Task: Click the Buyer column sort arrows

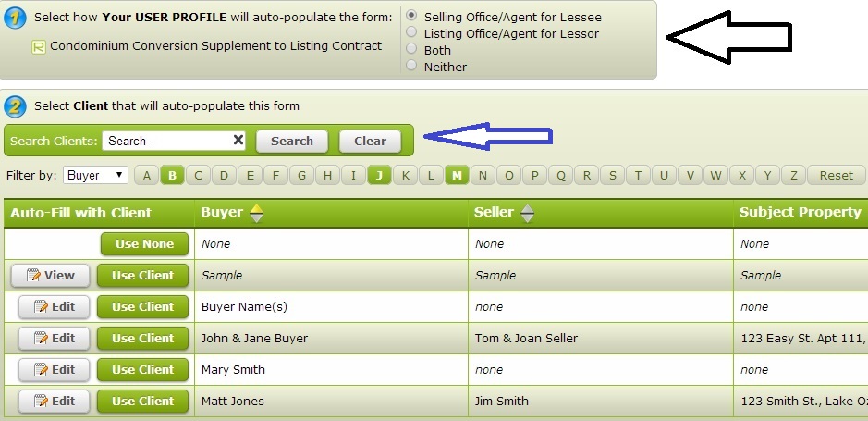Action: click(257, 213)
